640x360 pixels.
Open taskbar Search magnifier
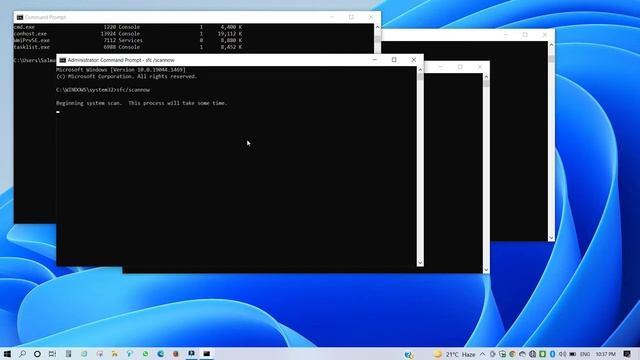(x=22, y=354)
